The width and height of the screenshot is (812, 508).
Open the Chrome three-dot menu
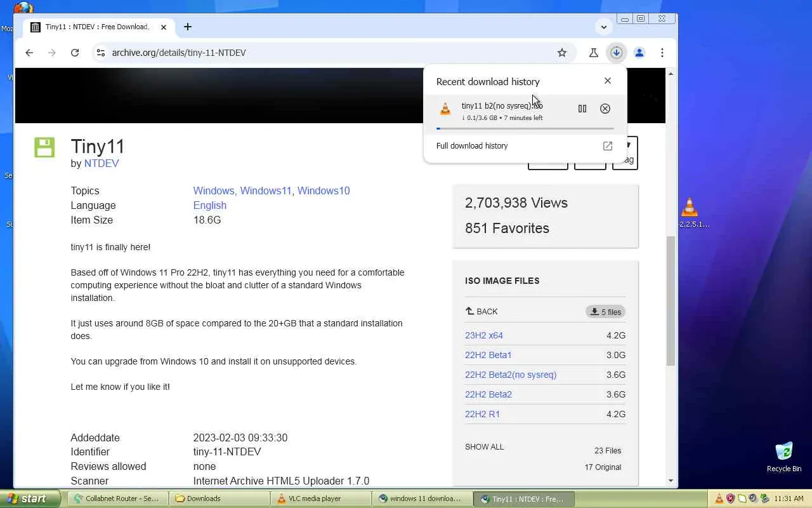662,53
